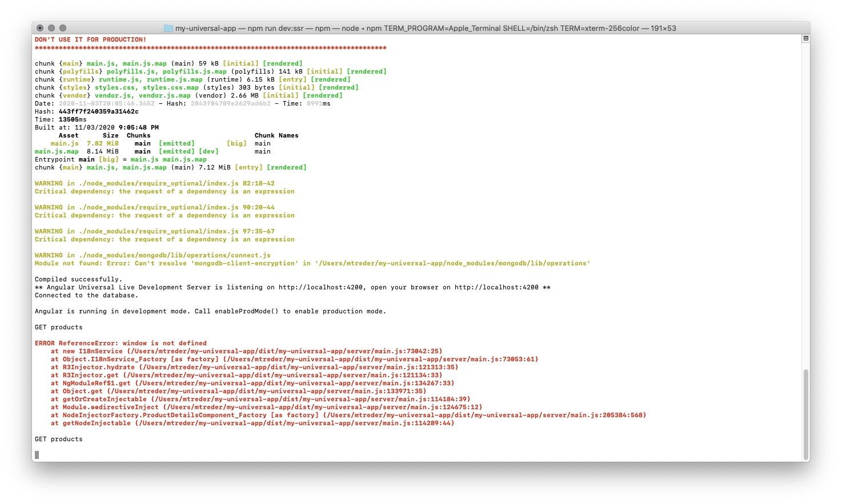Click the "Entrypoint main [big]" line
Image resolution: width=842 pixels, height=504 pixels.
click(x=121, y=159)
